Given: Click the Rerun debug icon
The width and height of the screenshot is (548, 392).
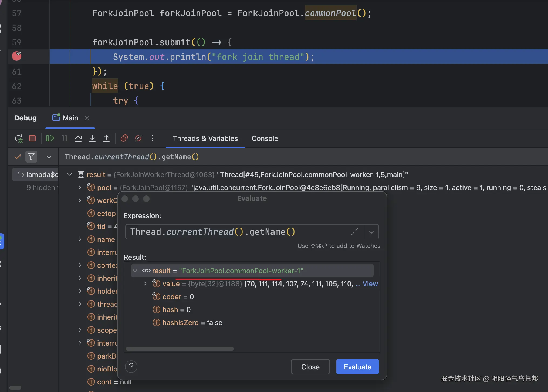Looking at the screenshot, I should [18, 138].
